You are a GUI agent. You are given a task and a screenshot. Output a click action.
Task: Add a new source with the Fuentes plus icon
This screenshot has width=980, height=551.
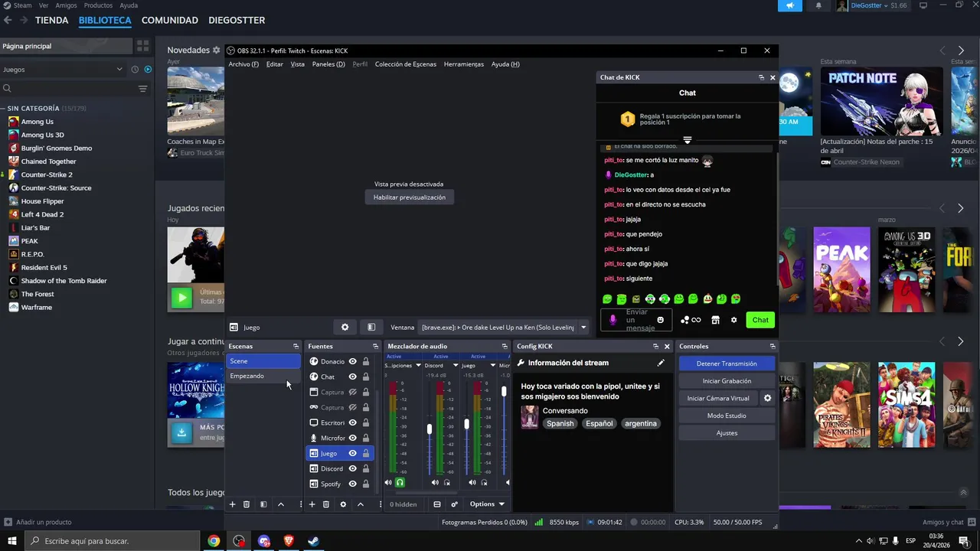pos(312,504)
